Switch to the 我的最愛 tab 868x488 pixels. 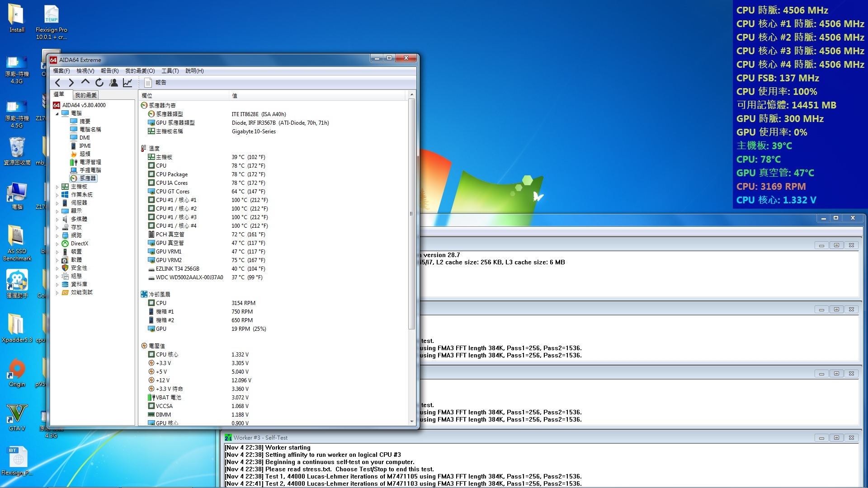(x=86, y=95)
